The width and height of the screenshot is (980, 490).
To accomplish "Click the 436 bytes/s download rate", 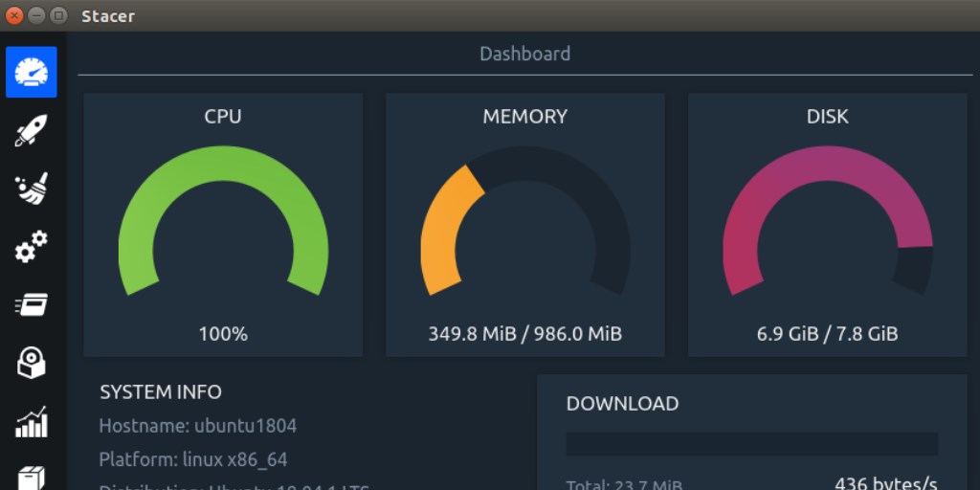I will pos(885,483).
